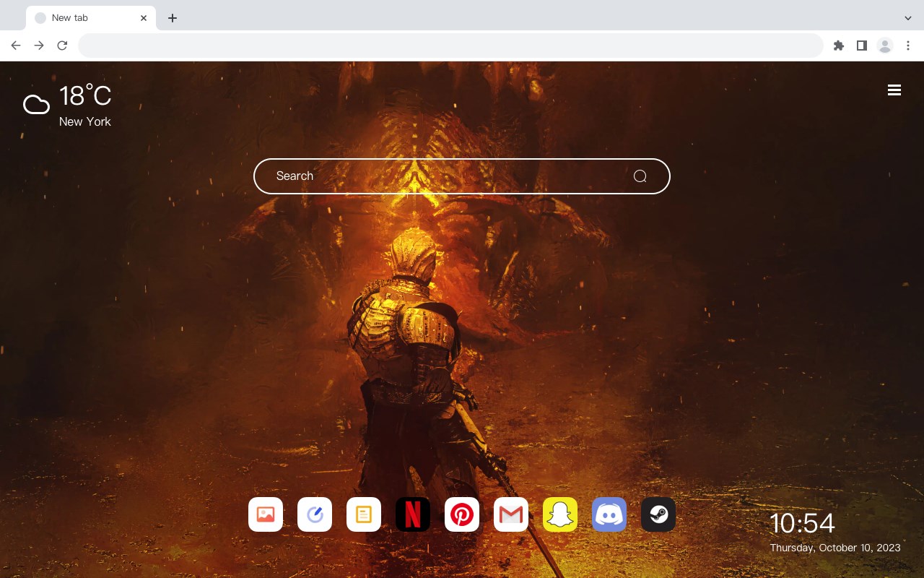The image size is (924, 578).
Task: Click the search magnifier icon
Action: pos(640,176)
